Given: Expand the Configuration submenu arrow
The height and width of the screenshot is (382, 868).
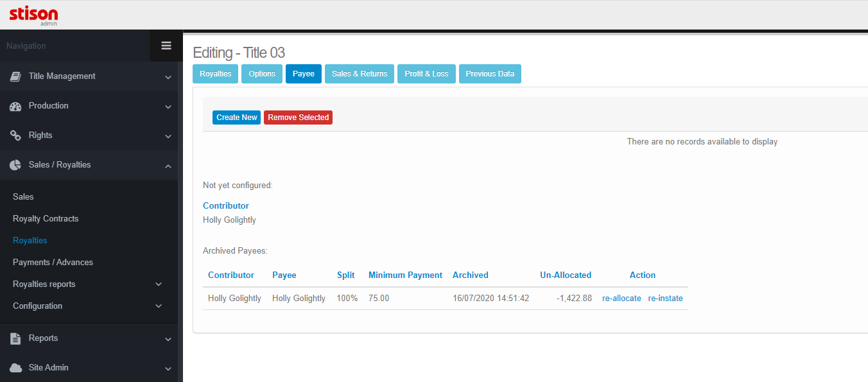Looking at the screenshot, I should tap(159, 306).
